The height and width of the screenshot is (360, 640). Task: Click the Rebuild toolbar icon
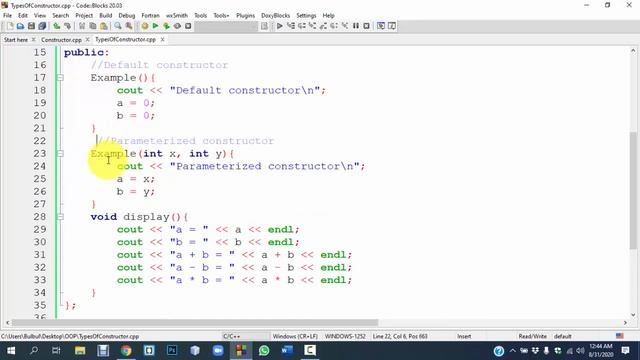177,26
